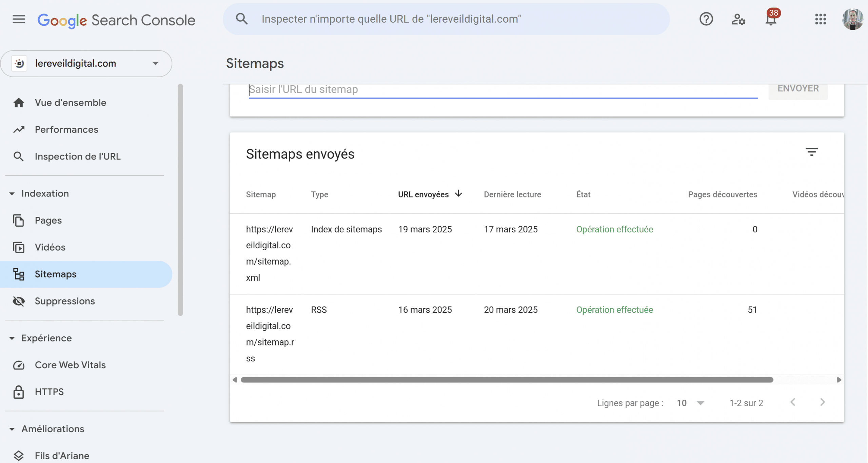This screenshot has width=868, height=463.
Task: Collapse the Indexation section
Action: point(12,193)
